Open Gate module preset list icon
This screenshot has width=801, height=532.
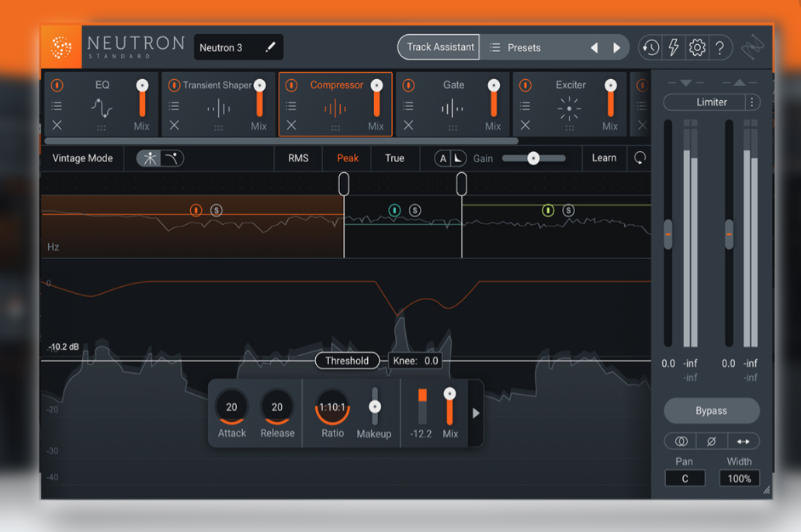407,106
